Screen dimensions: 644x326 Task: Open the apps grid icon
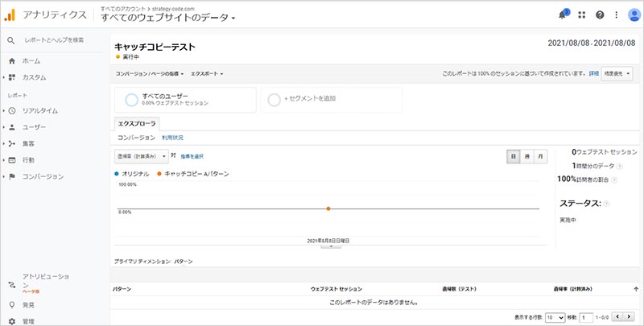point(582,15)
